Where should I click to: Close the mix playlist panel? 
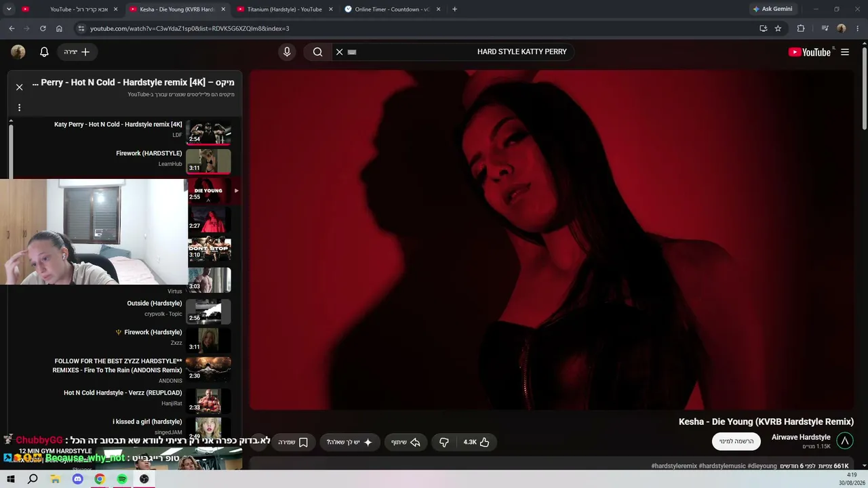click(x=19, y=87)
